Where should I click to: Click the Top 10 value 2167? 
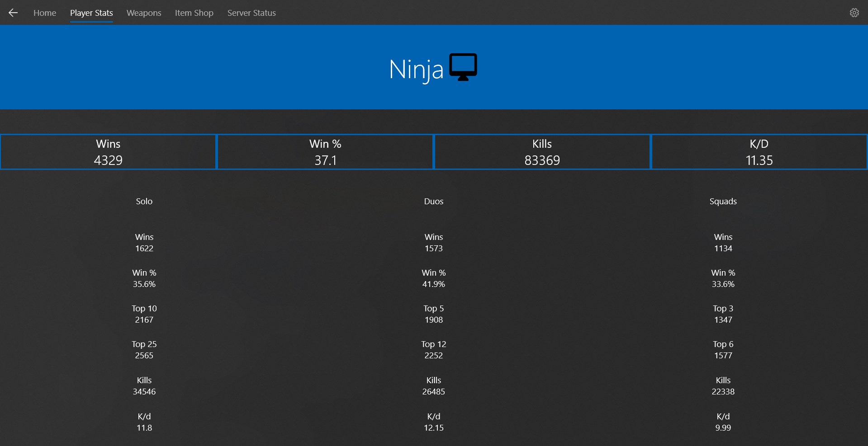(x=144, y=320)
